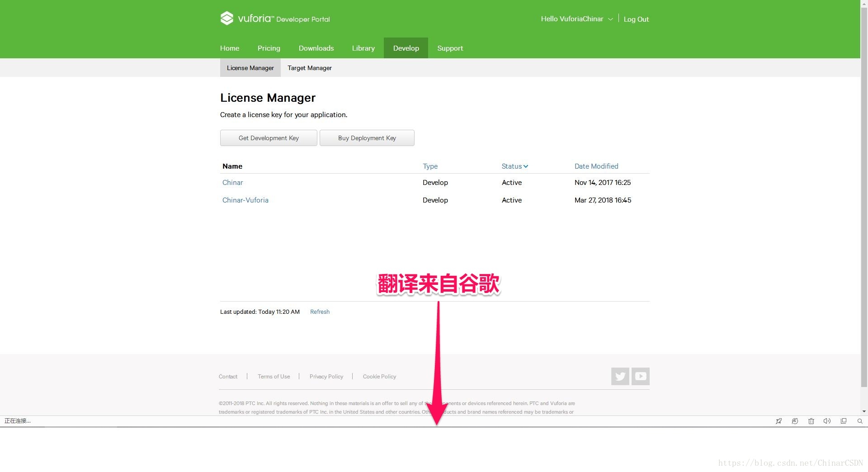Image resolution: width=868 pixels, height=472 pixels.
Task: Click the Log Out link
Action: coord(636,19)
